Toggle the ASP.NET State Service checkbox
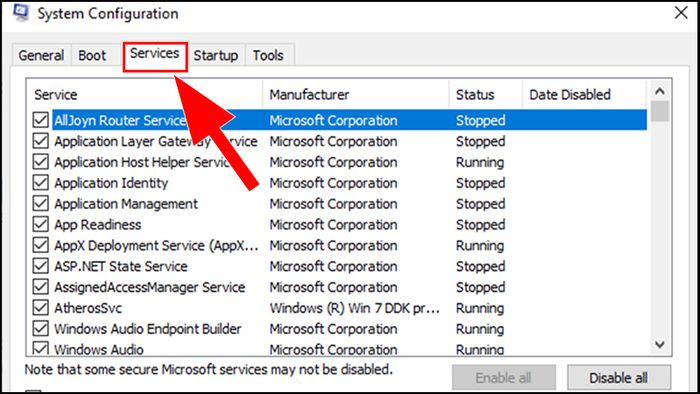 [41, 266]
